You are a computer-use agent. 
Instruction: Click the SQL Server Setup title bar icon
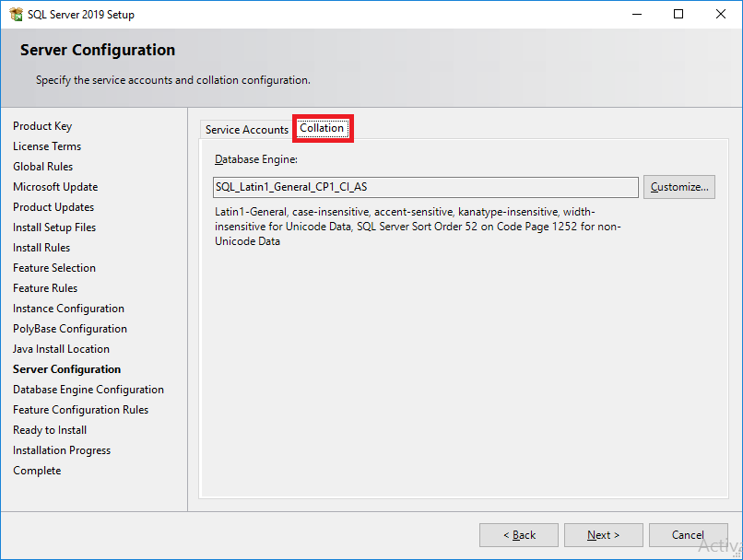coord(16,14)
